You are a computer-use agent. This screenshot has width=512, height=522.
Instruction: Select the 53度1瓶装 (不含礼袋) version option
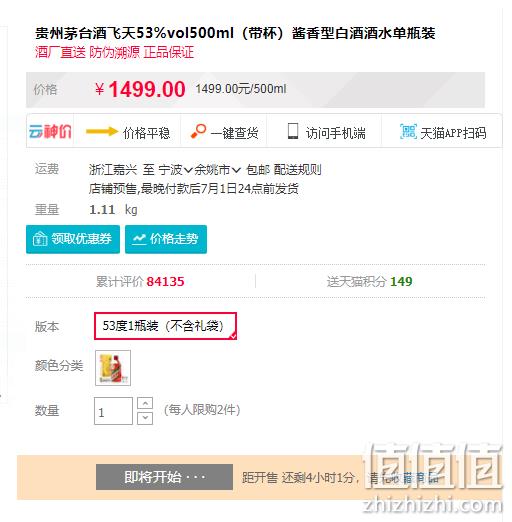pyautogui.click(x=165, y=326)
